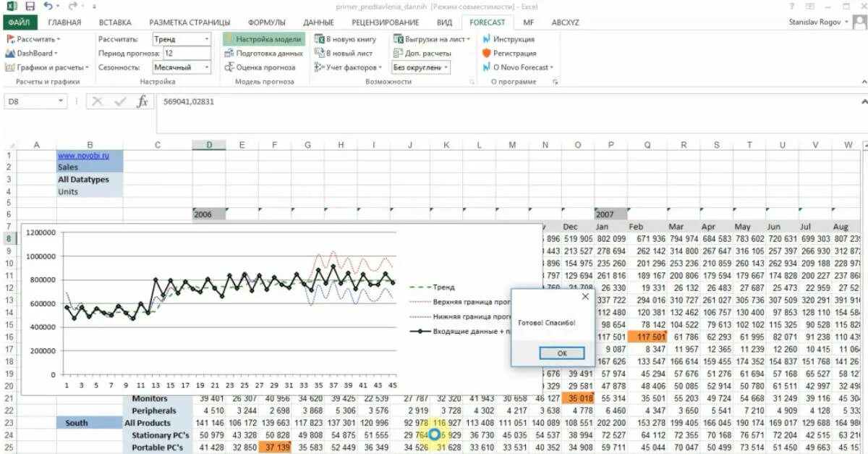The height and width of the screenshot is (454, 868).
Task: Open Учет факторов menu
Action: point(349,67)
